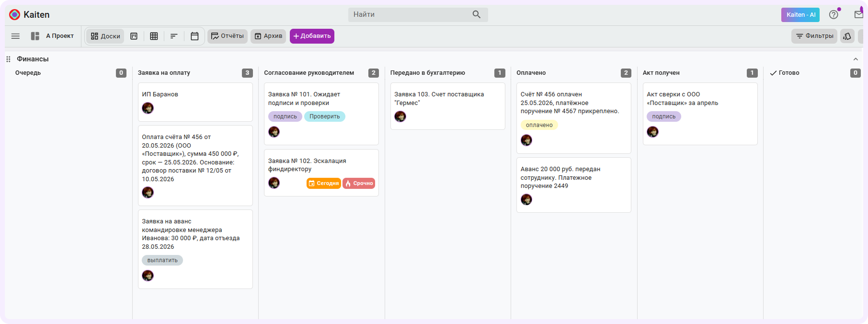The height and width of the screenshot is (324, 868).
Task: Open Заявка № 101 card
Action: click(x=321, y=114)
